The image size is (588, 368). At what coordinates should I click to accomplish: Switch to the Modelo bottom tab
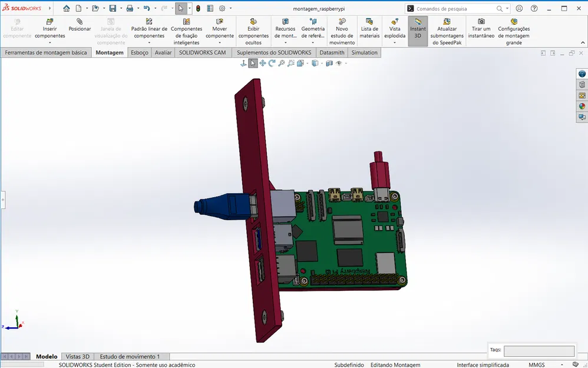click(47, 356)
